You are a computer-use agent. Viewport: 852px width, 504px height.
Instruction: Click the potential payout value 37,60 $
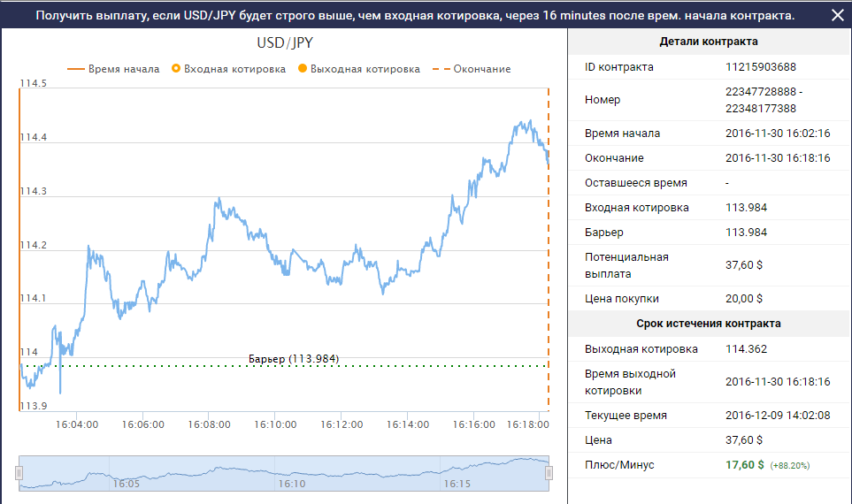[x=744, y=265]
